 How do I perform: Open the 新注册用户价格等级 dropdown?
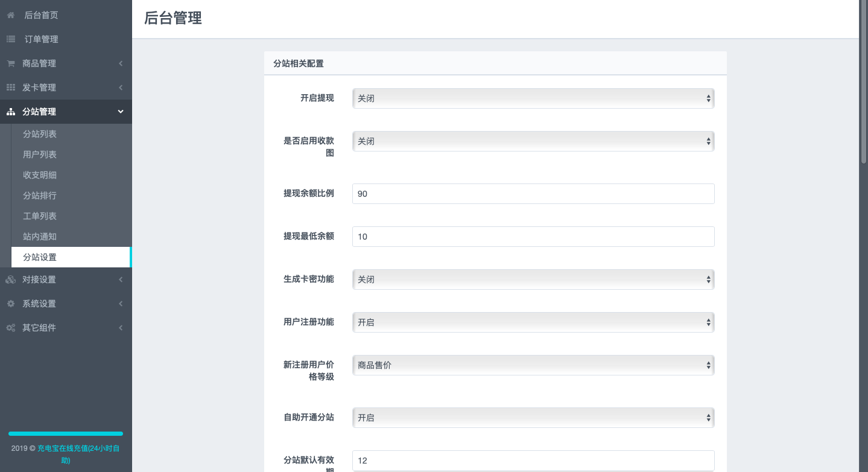(533, 365)
